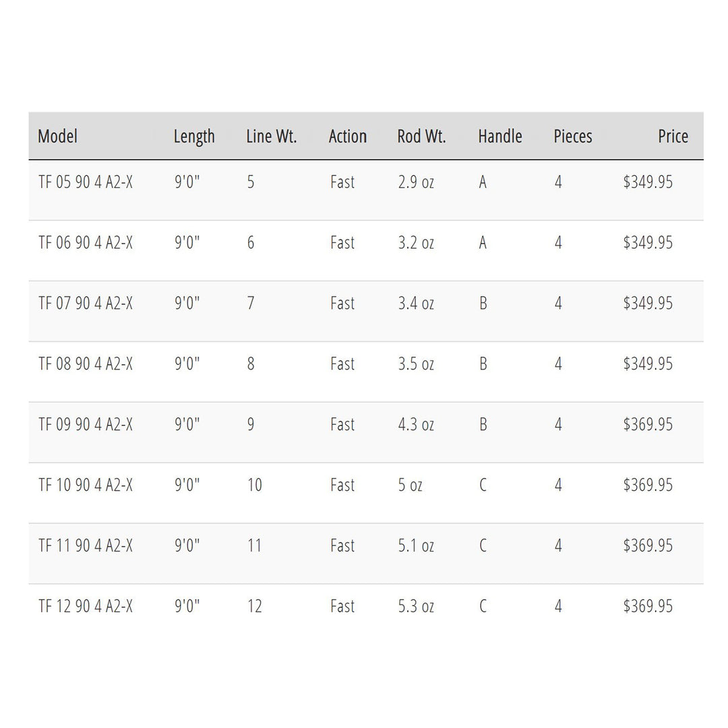
Task: Click the Model column header
Action: pyautogui.click(x=58, y=136)
